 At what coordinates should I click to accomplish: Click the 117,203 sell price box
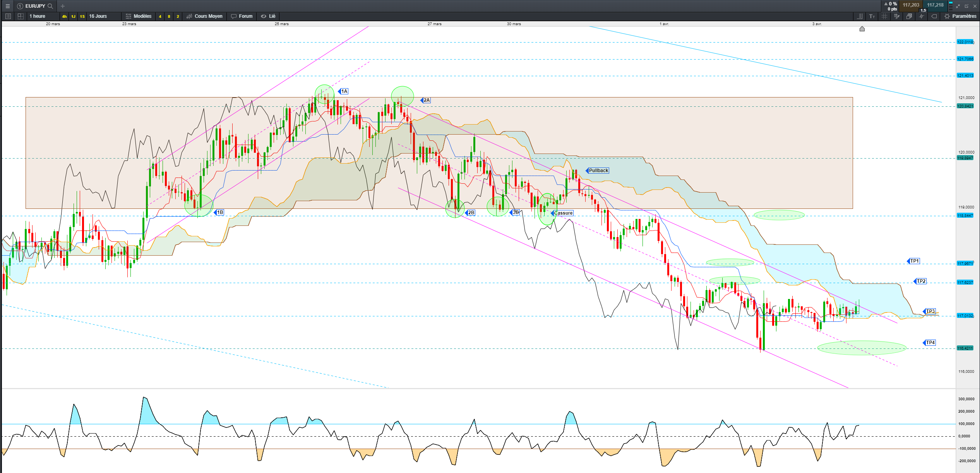pyautogui.click(x=911, y=5)
